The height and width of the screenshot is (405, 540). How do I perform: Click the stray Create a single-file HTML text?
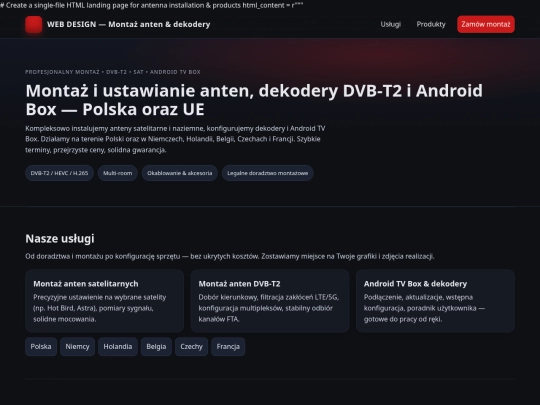pos(152,6)
